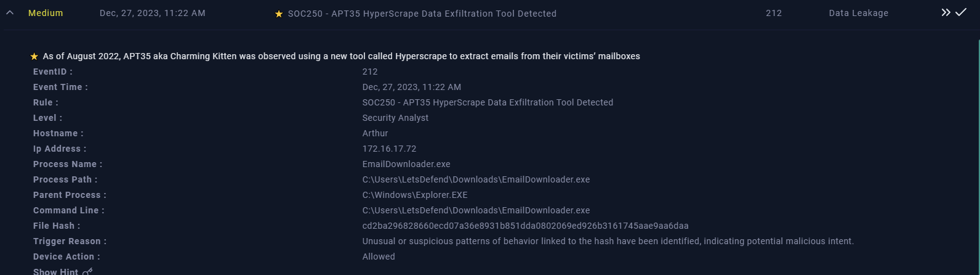Click the star icon before APT35 description
Screen dimensions: 980x275
pyautogui.click(x=34, y=56)
